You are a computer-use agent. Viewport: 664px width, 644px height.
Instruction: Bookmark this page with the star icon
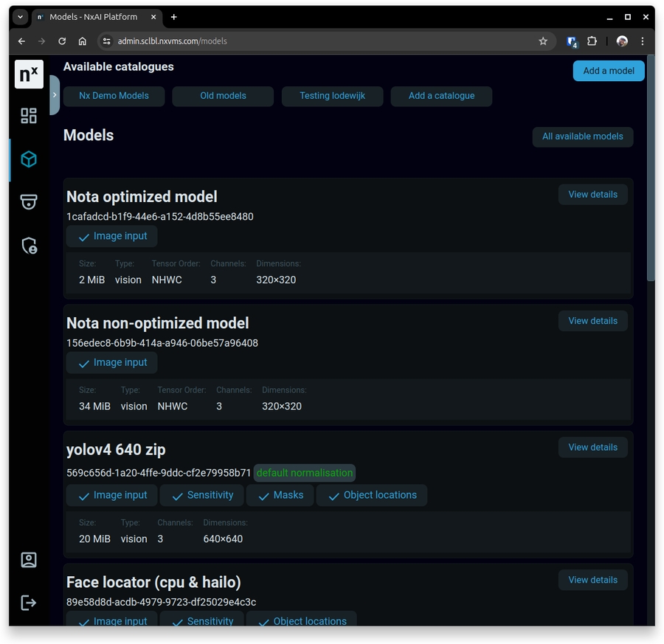(543, 41)
